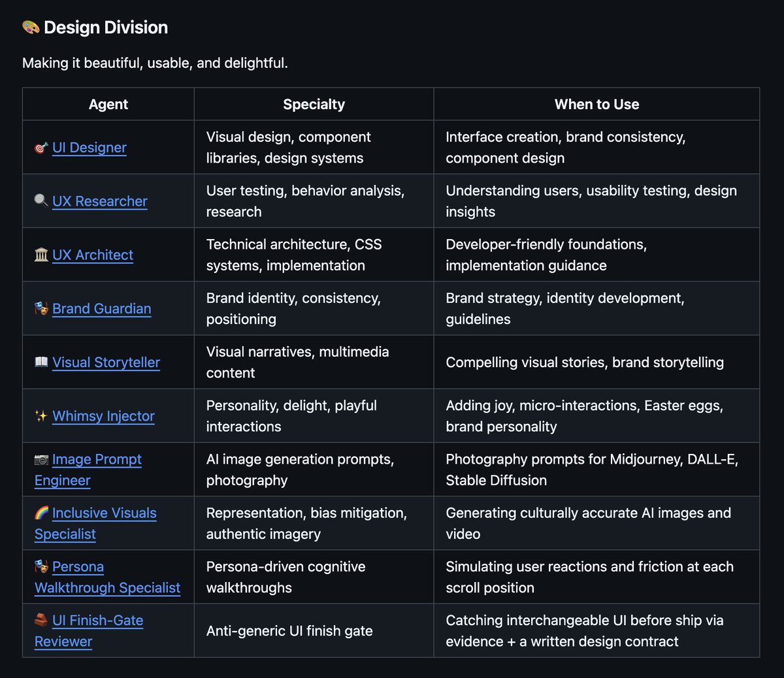This screenshot has width=784, height=678.
Task: Click the dart target emoji by UI Designer
Action: click(x=41, y=148)
